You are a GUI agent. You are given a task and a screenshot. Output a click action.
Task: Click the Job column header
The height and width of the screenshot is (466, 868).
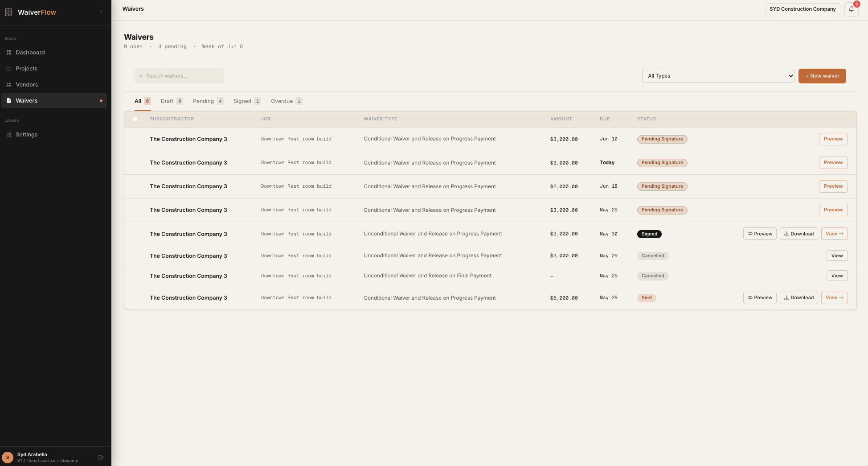tap(266, 119)
